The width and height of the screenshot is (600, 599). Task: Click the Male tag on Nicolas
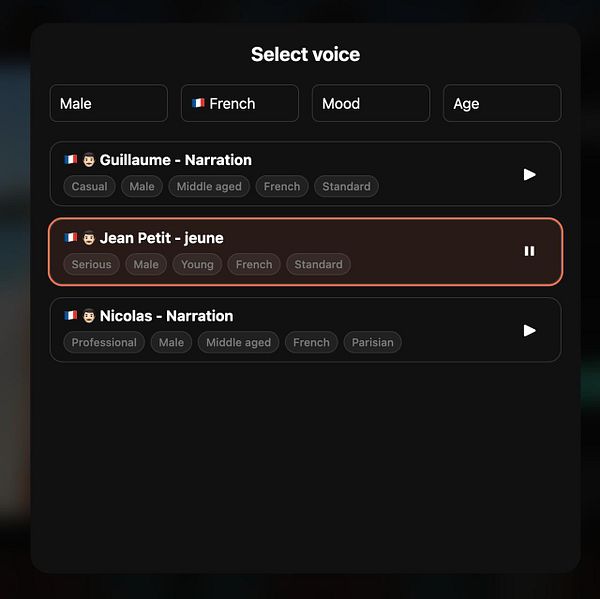(x=171, y=343)
